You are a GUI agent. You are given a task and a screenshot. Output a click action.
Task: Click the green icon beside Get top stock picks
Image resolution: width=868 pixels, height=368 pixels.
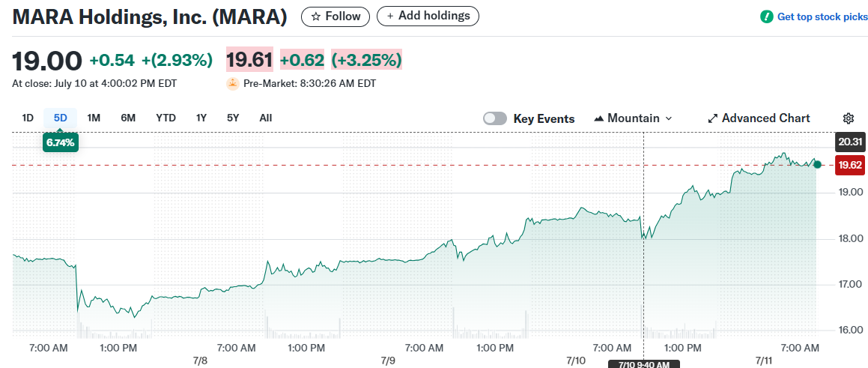pyautogui.click(x=767, y=16)
